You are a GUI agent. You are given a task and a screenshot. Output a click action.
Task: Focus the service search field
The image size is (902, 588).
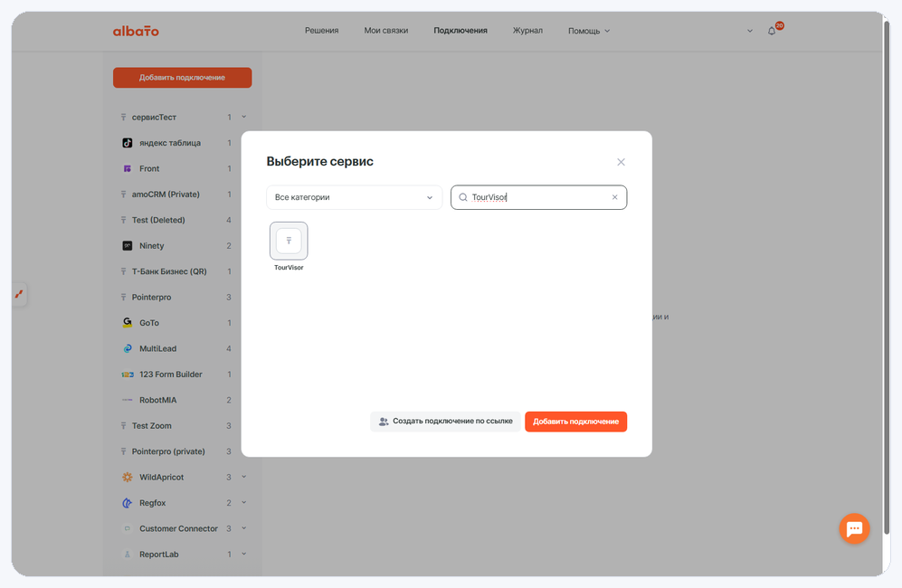click(538, 197)
